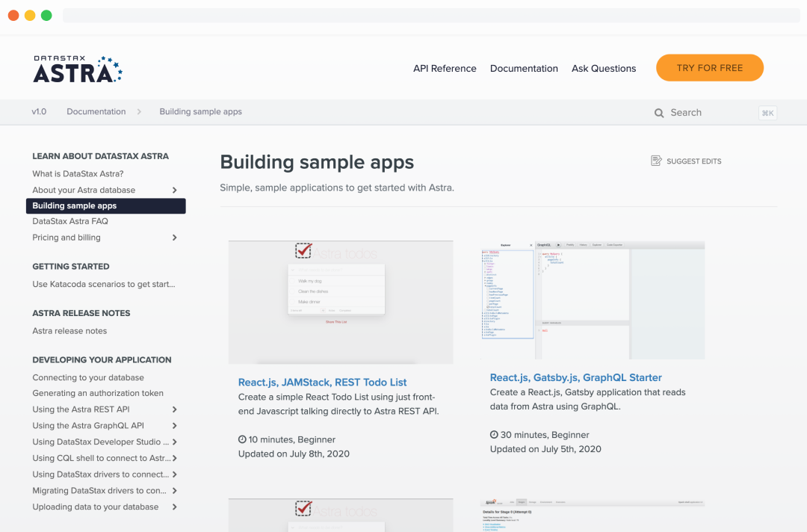Click SUGGEST EDITS link text
This screenshot has width=807, height=532.
pos(693,161)
